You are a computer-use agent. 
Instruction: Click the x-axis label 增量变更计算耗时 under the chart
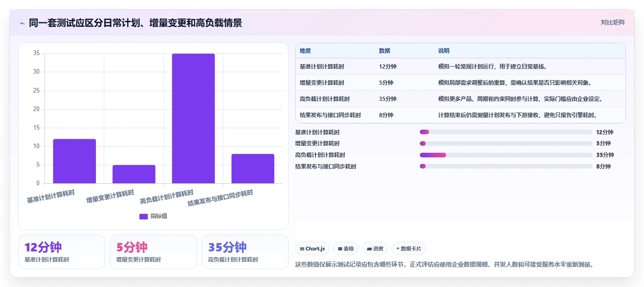(x=110, y=196)
